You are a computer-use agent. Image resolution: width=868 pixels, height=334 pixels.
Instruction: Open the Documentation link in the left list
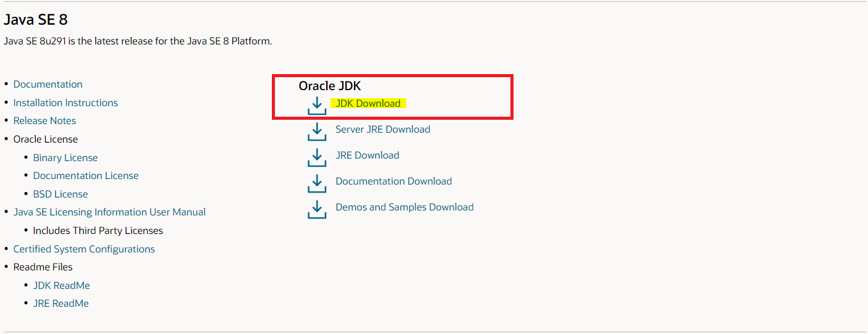[x=48, y=84]
